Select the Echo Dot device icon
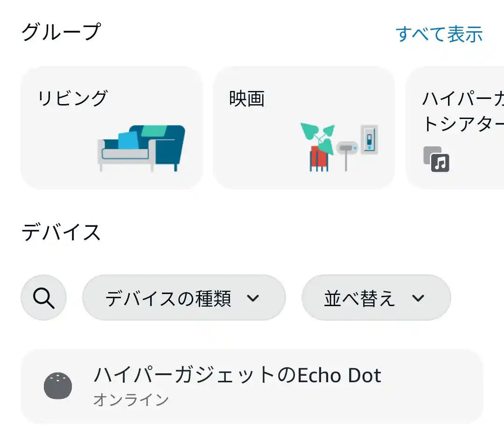504x441 pixels. pos(58,385)
